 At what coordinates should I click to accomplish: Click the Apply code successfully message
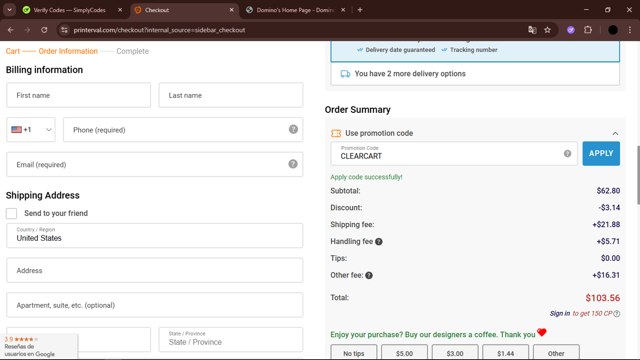pyautogui.click(x=366, y=177)
